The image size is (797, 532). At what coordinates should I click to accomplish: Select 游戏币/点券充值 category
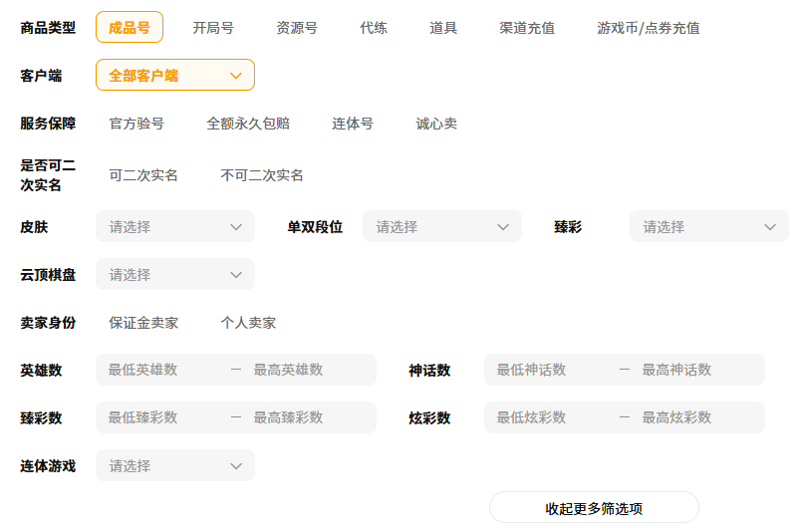(x=649, y=28)
